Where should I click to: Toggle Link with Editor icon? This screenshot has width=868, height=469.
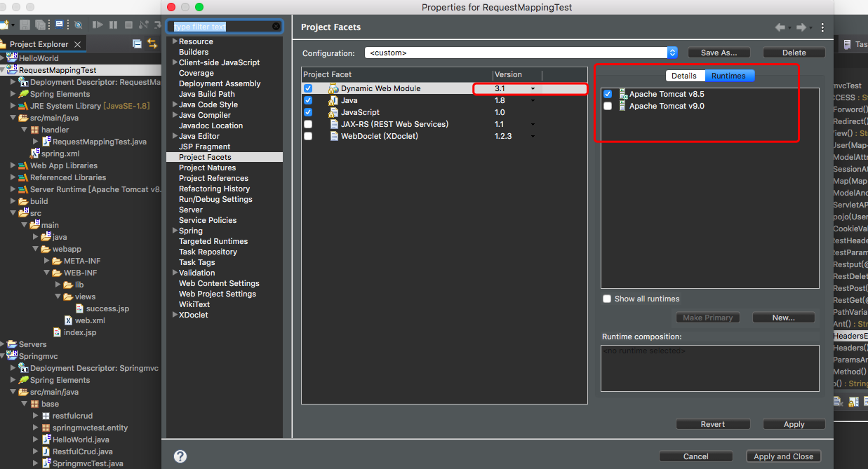coord(152,43)
